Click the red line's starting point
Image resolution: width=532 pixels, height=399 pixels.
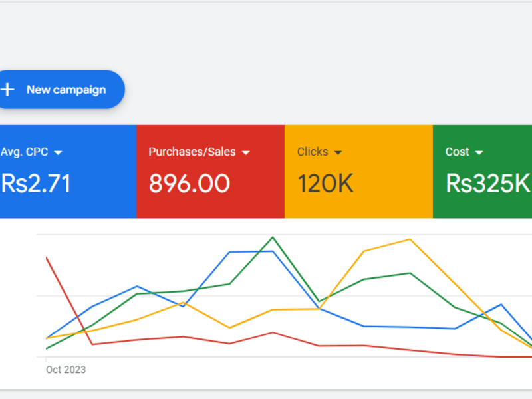(x=47, y=258)
